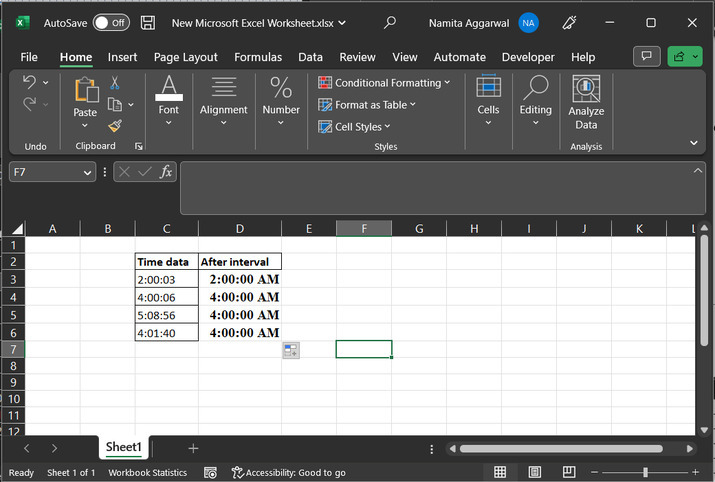This screenshot has height=482, width=715.
Task: Add a new sheet with plus button
Action: (x=193, y=449)
